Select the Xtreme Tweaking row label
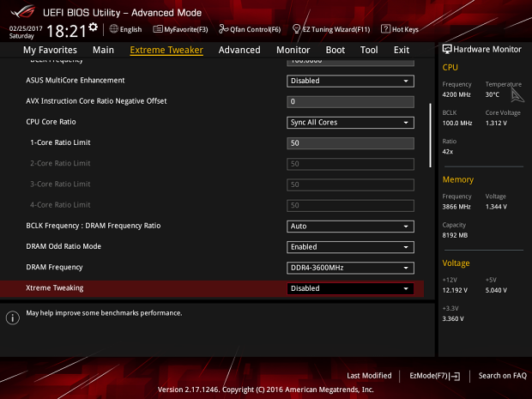Image resolution: width=532 pixels, height=399 pixels. point(55,288)
